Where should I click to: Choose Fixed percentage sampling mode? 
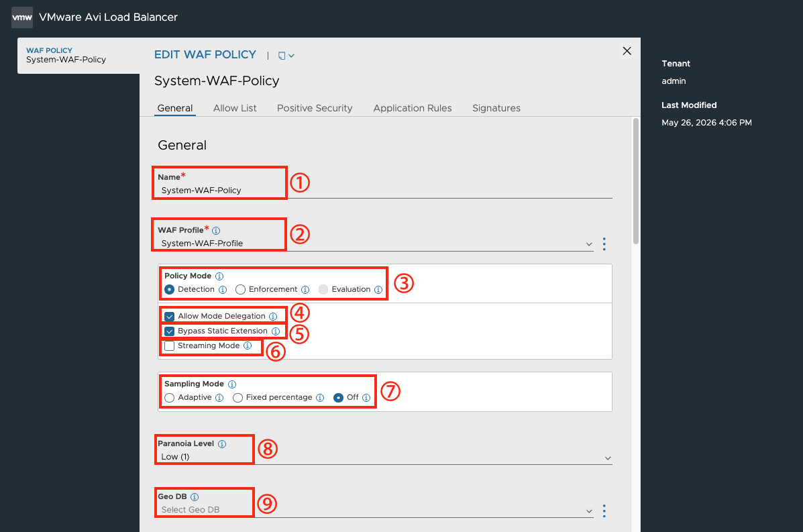(x=237, y=398)
